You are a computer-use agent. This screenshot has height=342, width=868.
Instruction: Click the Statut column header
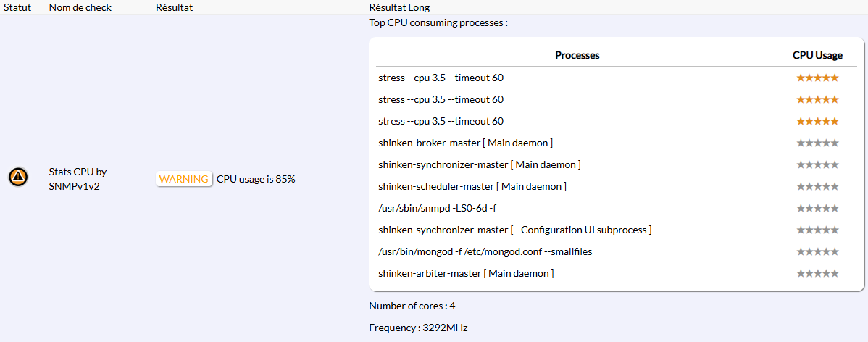pos(17,7)
